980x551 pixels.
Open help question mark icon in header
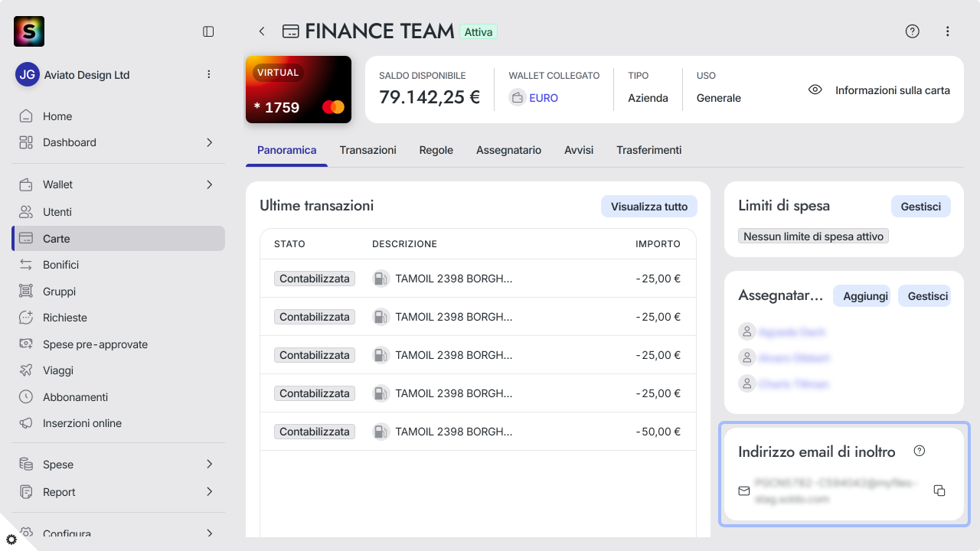(912, 31)
